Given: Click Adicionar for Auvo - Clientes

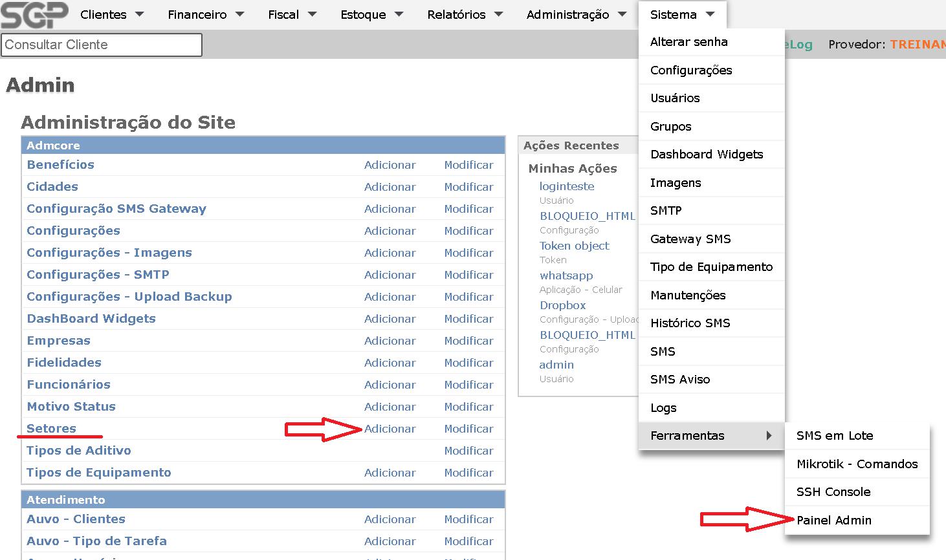Looking at the screenshot, I should 390,519.
